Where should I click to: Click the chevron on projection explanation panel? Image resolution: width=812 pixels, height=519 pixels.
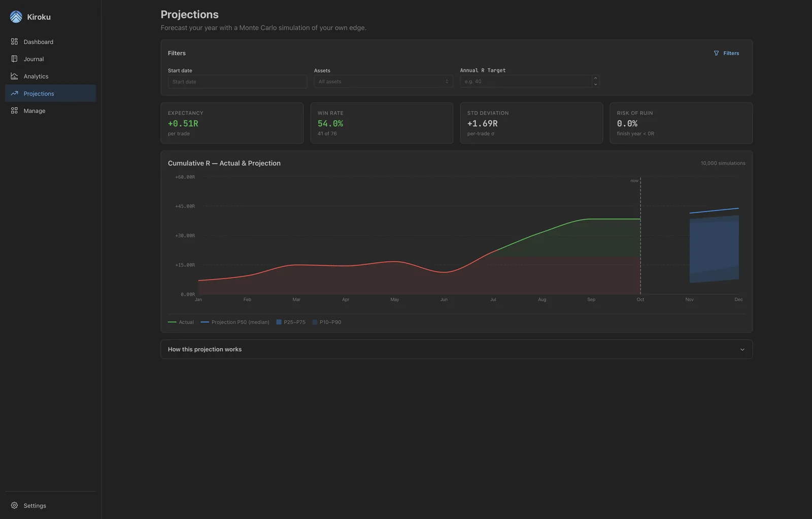[x=742, y=350]
